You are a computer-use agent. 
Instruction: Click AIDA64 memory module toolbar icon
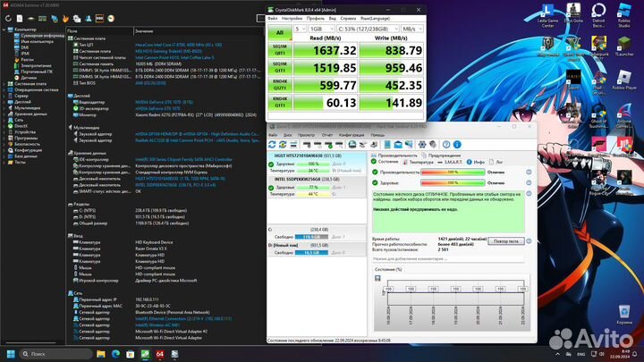click(42, 19)
